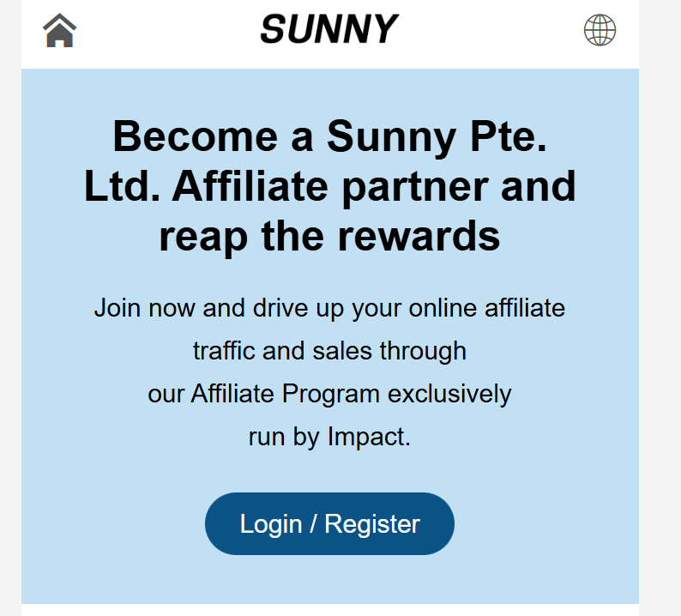This screenshot has height=616, width=681.
Task: Click the "Ltd. Affiliate partner and" heading line
Action: pyautogui.click(x=329, y=186)
